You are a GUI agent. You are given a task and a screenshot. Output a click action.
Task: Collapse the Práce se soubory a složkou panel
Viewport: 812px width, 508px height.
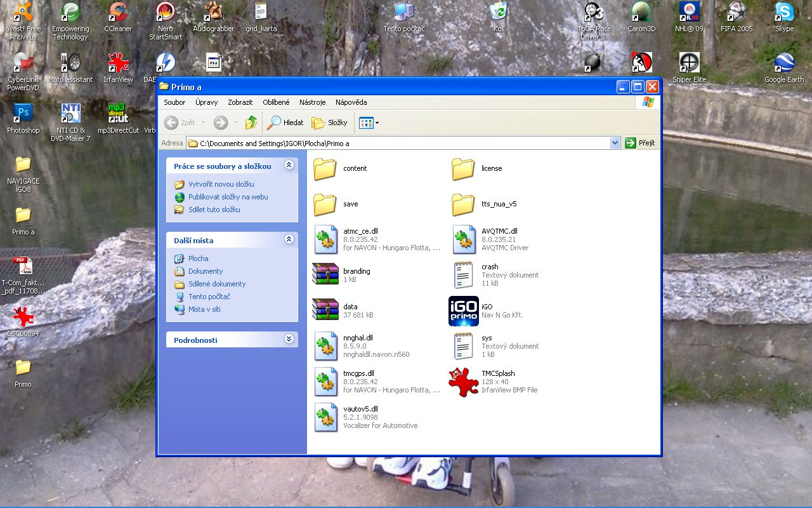(x=289, y=165)
